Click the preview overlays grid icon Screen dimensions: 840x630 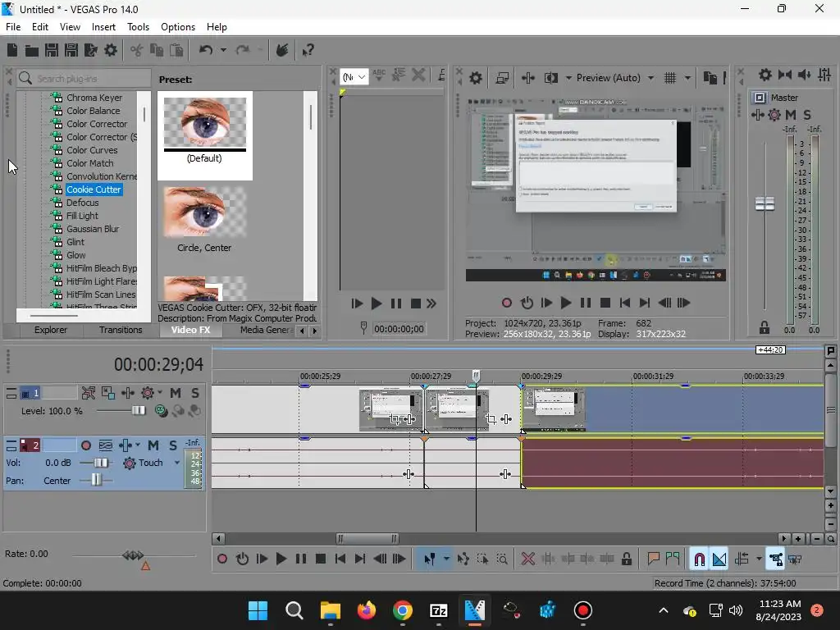(670, 78)
